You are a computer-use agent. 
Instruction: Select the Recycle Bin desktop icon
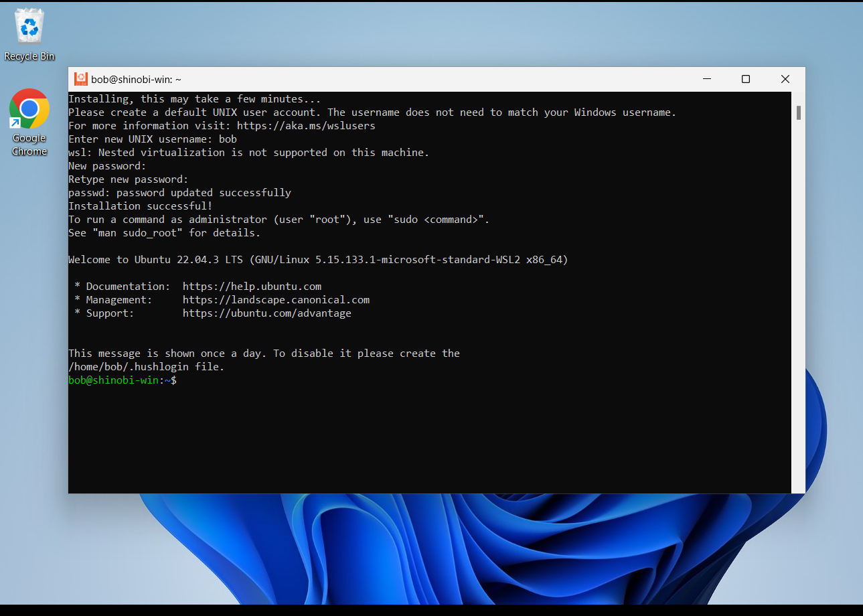coord(29,27)
